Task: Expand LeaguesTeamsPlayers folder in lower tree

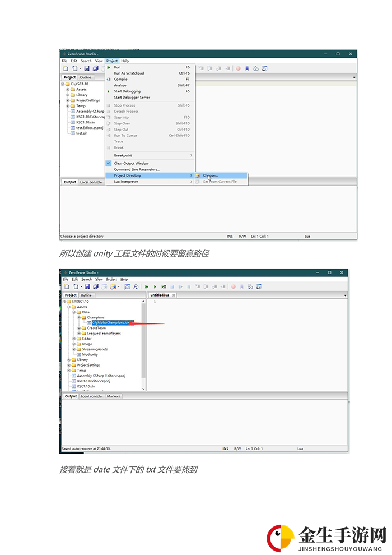Action: (79, 334)
